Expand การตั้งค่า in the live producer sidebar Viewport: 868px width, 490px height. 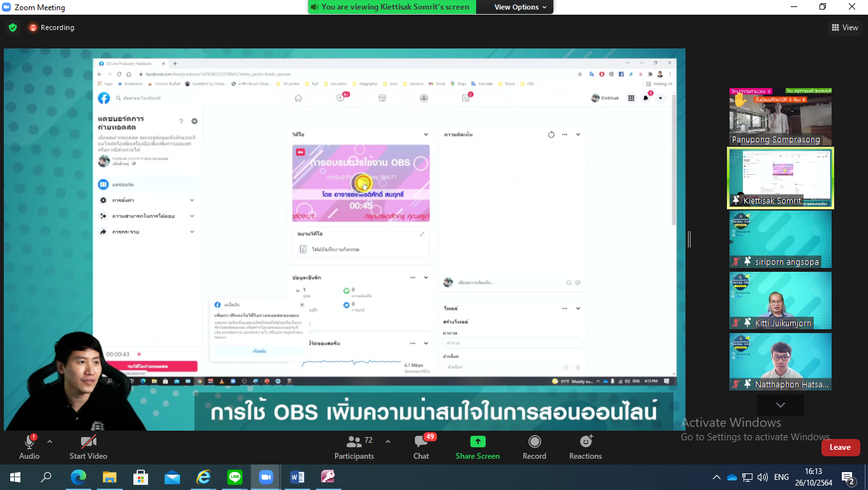point(147,200)
